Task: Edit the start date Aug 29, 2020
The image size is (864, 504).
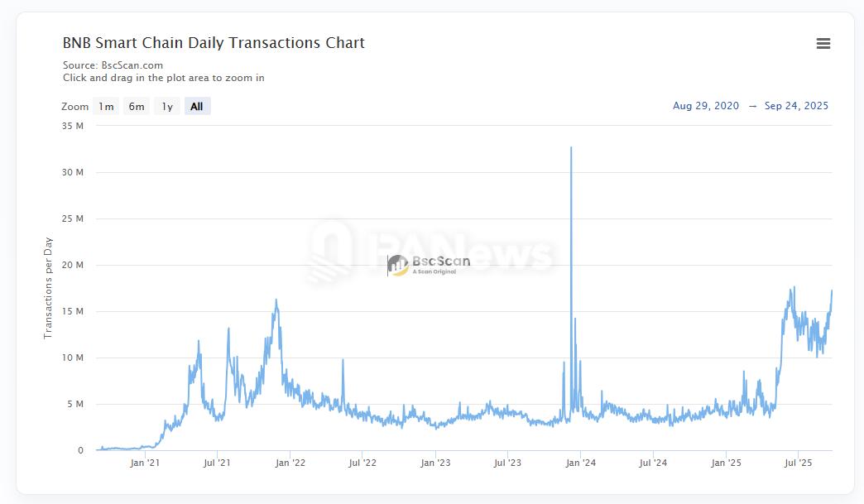Action: [706, 106]
